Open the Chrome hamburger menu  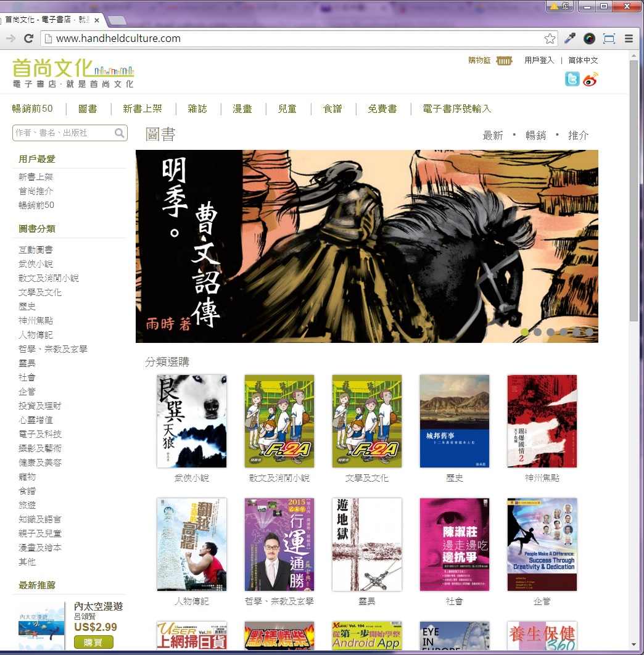[629, 39]
